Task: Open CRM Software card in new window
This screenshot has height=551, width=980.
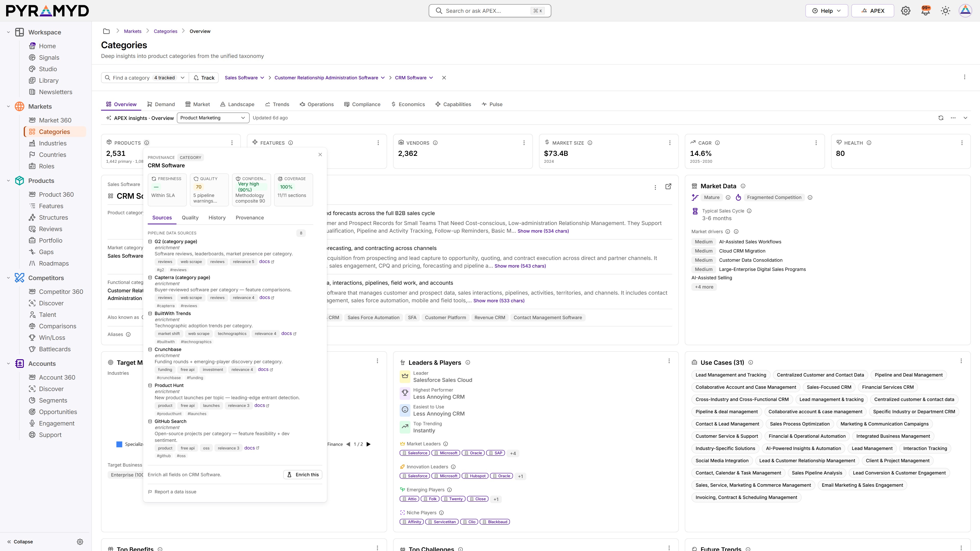Action: pyautogui.click(x=668, y=186)
